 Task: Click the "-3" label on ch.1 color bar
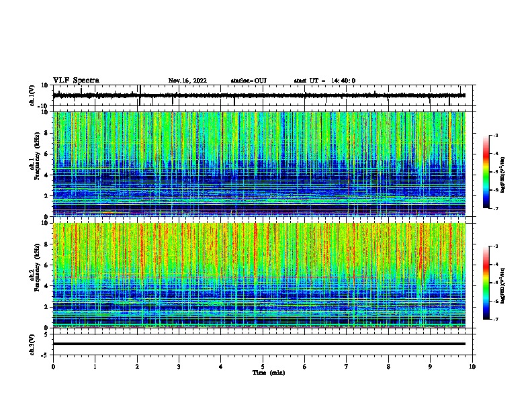pos(495,136)
